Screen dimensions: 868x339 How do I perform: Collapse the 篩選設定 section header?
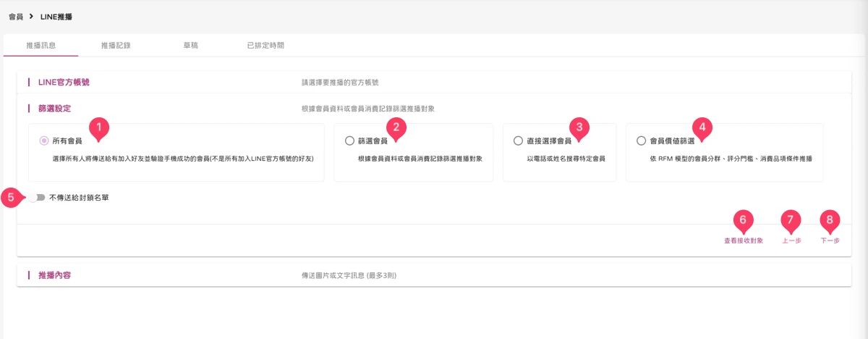point(434,108)
